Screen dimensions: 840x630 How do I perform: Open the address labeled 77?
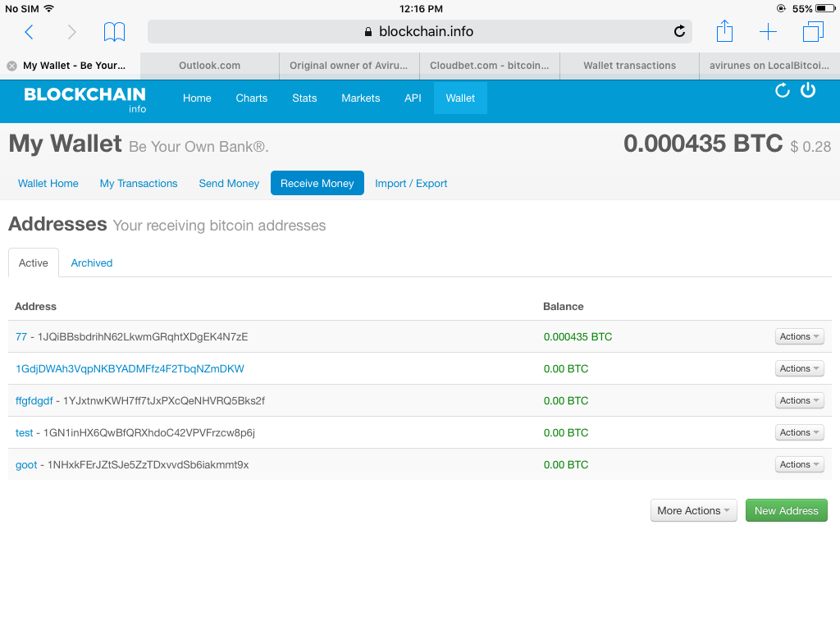point(21,337)
